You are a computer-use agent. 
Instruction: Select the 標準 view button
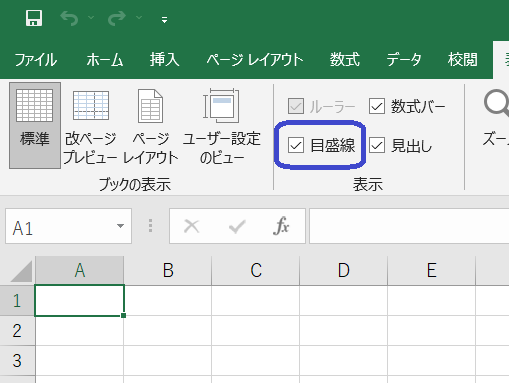click(x=35, y=125)
